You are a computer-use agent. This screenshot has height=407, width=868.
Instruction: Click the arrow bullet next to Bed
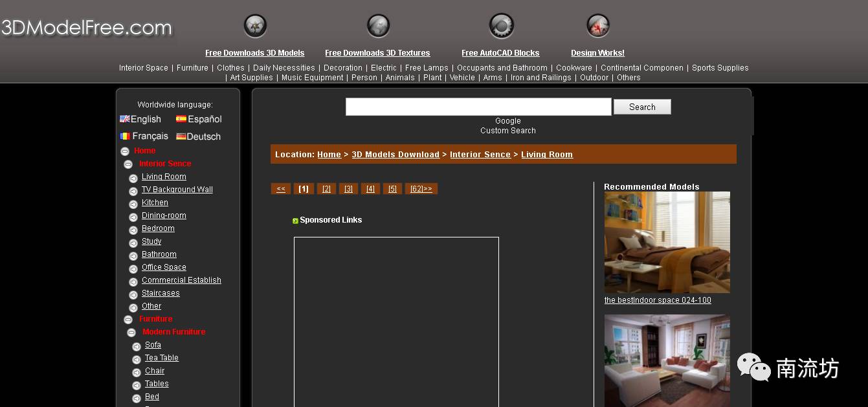click(137, 398)
